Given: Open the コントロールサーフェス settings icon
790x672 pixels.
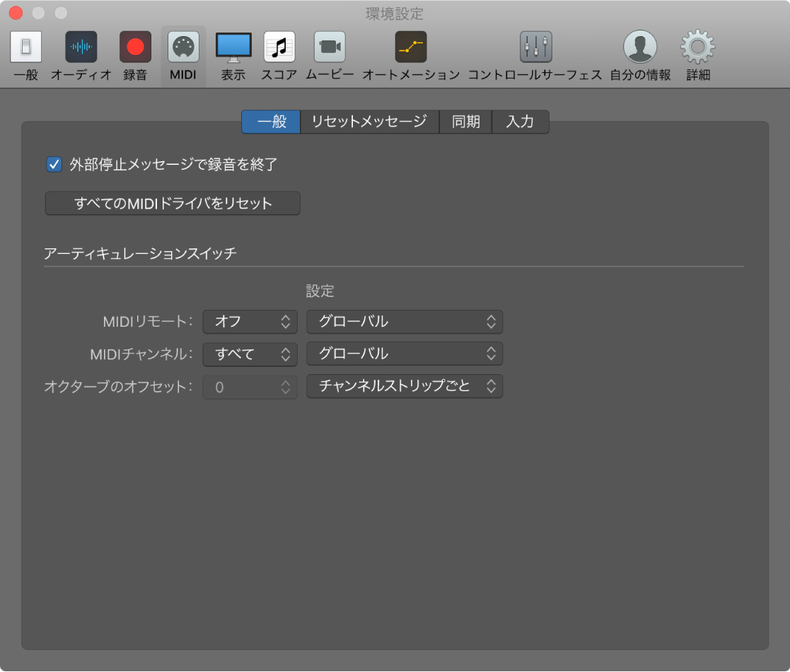Looking at the screenshot, I should point(535,47).
